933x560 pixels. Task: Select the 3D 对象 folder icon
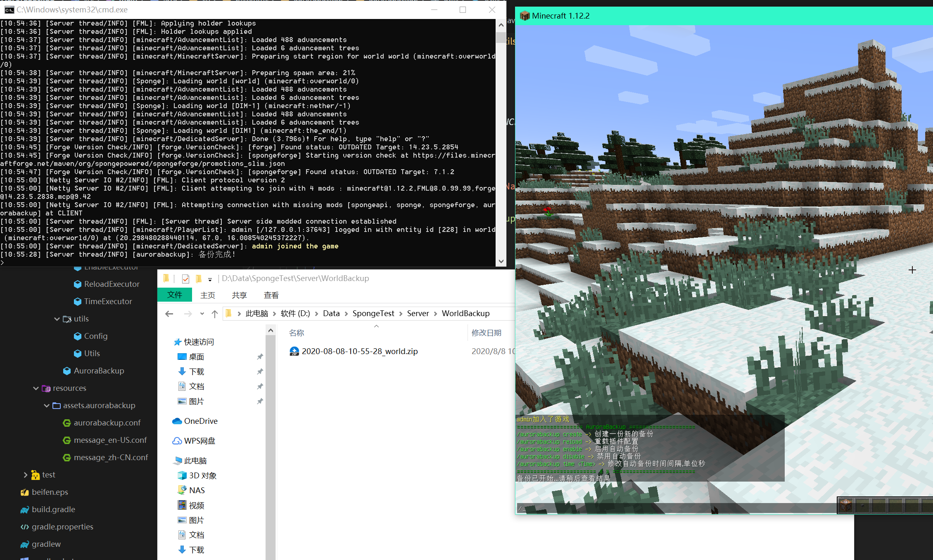point(182,475)
